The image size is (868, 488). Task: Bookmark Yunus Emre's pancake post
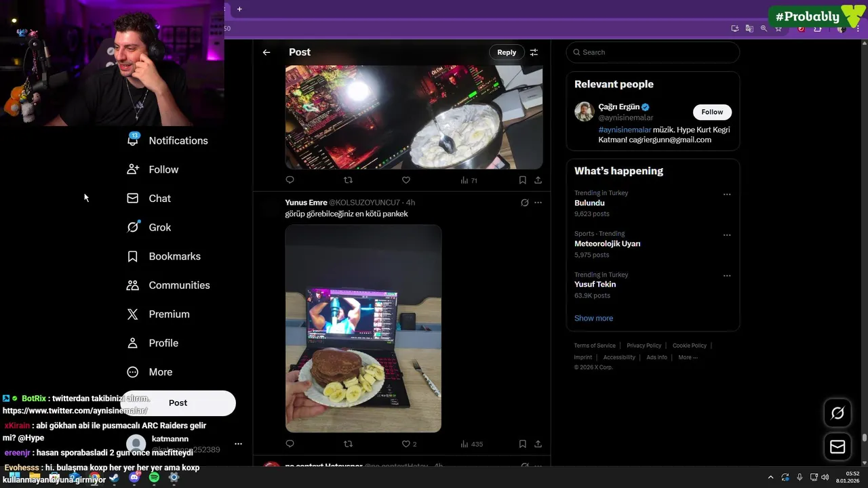pyautogui.click(x=522, y=444)
